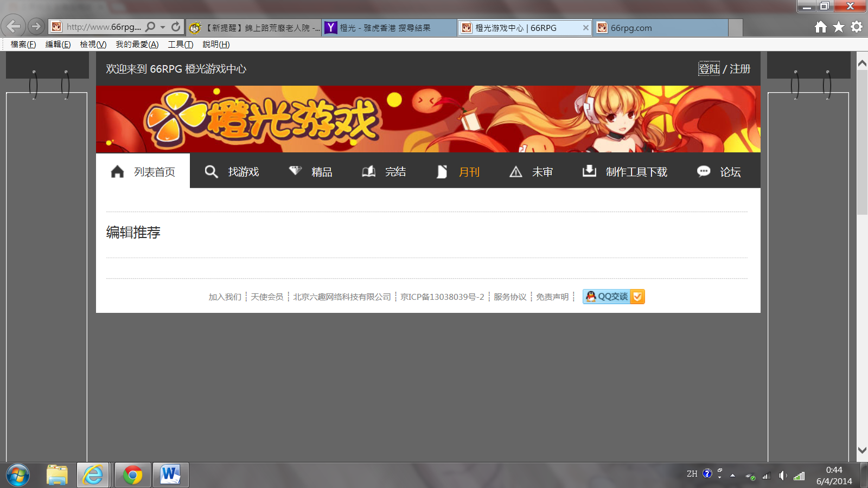Open the 未审 navigation item
The width and height of the screenshot is (868, 488).
point(542,172)
